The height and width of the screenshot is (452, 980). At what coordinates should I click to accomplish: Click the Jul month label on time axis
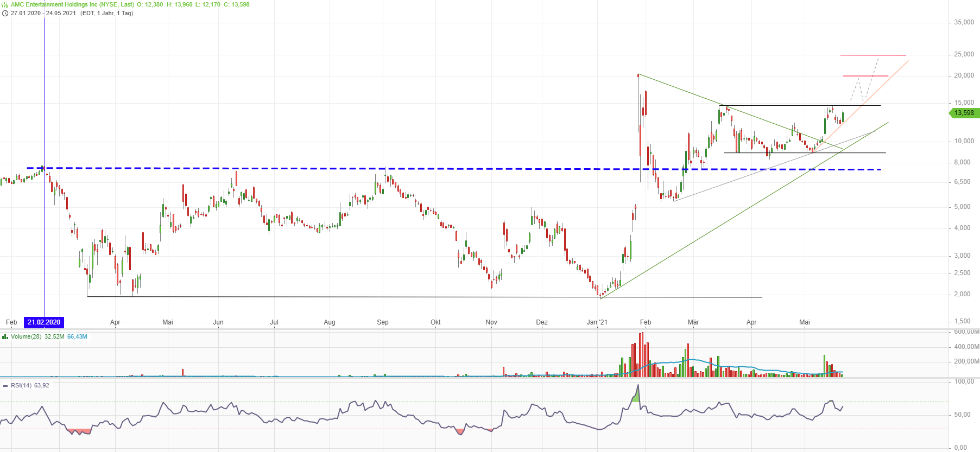(x=274, y=322)
